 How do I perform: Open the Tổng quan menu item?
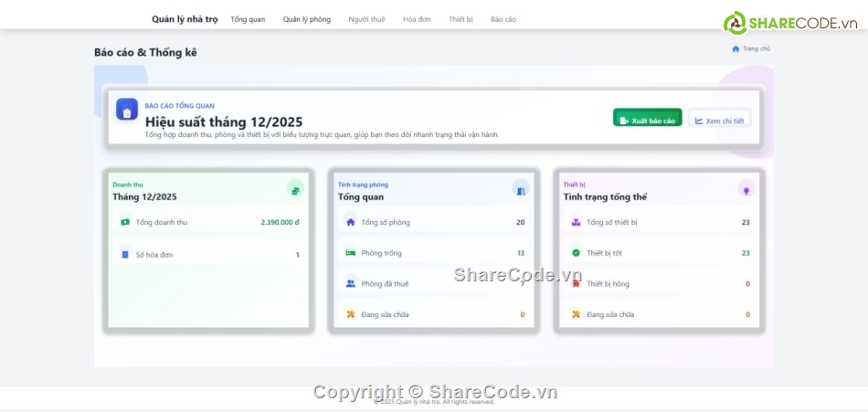[x=248, y=19]
